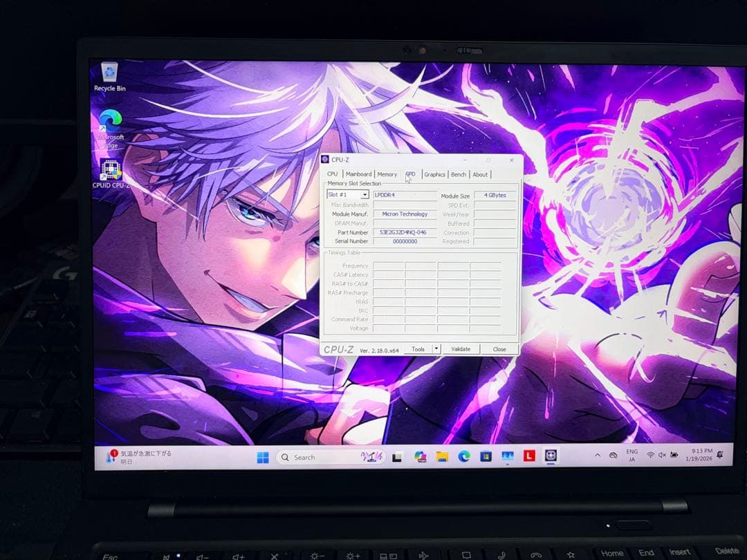Screen dimensions: 747x560
Task: Launch Microsoft Edge from the taskbar
Action: coord(463,456)
